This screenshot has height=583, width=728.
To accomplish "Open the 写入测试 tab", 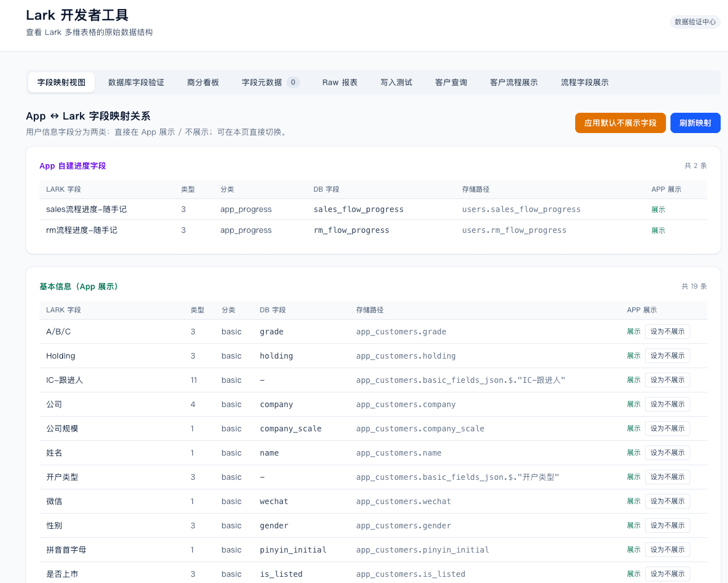I will point(396,82).
